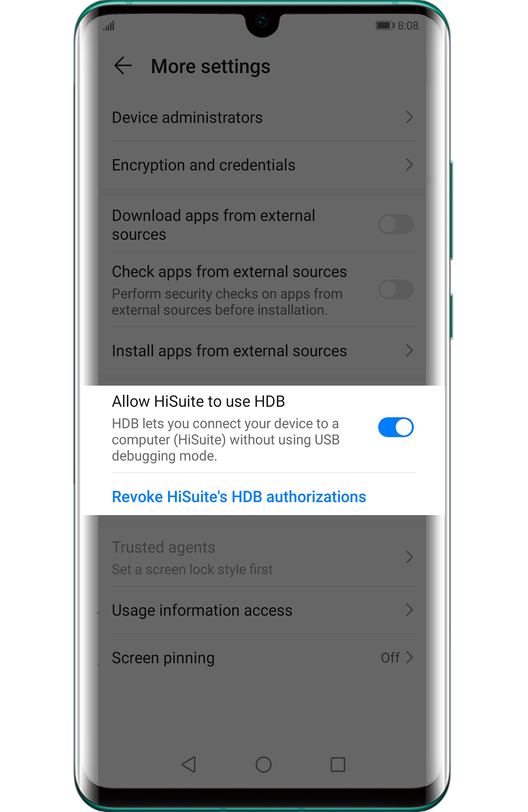This screenshot has height=812, width=528.
Task: Tap the signal strength icon
Action: tap(109, 26)
